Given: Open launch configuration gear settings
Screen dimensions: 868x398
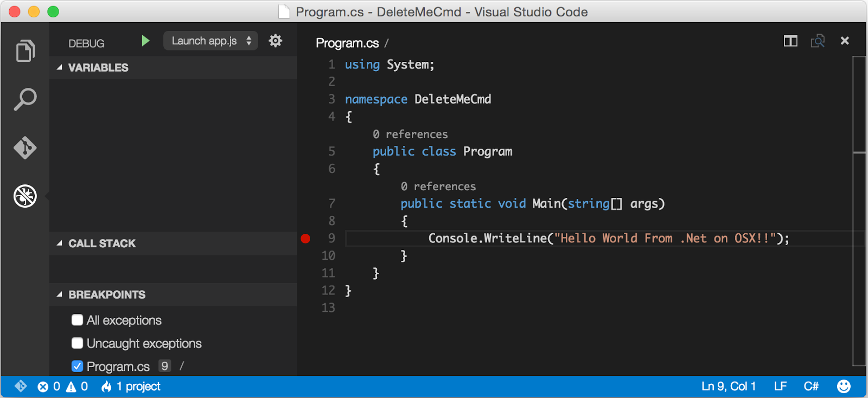Looking at the screenshot, I should [276, 41].
